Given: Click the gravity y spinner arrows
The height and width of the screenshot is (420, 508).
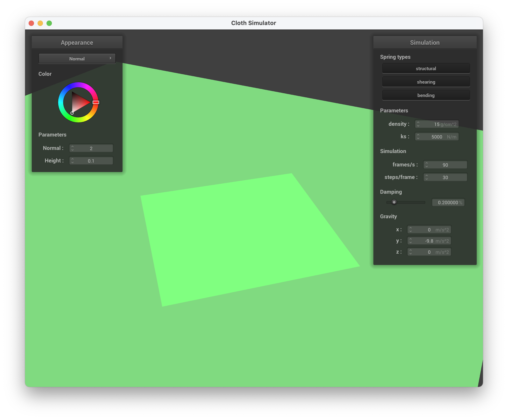Looking at the screenshot, I should [411, 241].
